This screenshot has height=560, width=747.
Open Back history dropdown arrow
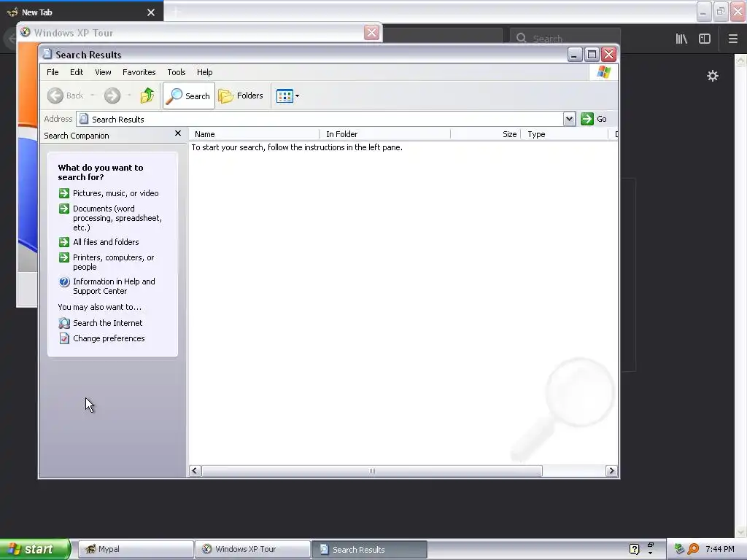[x=93, y=96]
